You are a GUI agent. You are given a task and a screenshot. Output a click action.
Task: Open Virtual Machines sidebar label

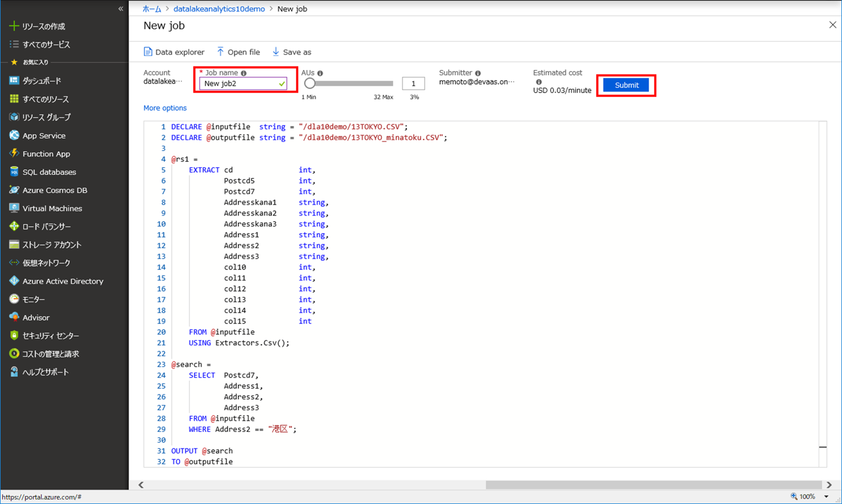(x=52, y=208)
